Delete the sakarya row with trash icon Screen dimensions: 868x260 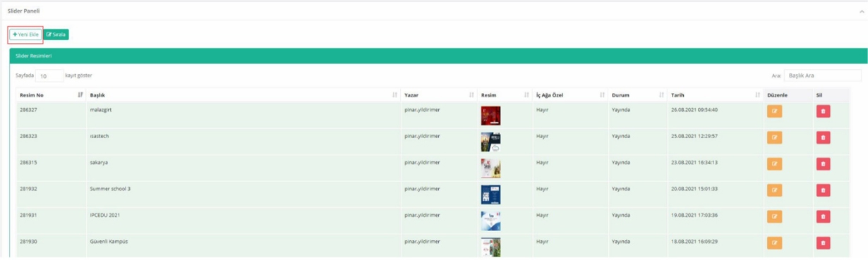pos(823,163)
